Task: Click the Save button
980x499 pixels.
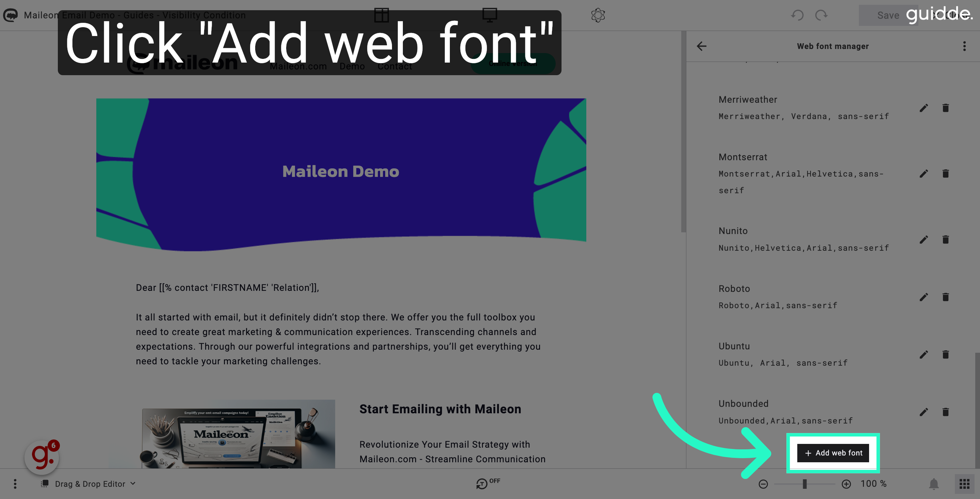Action: tap(888, 15)
